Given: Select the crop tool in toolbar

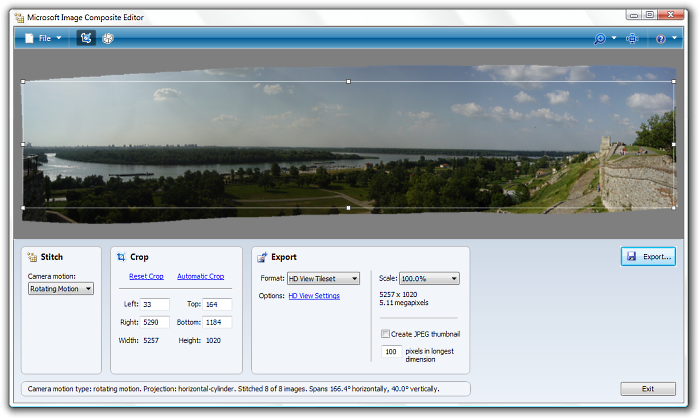Looking at the screenshot, I should click(x=86, y=38).
